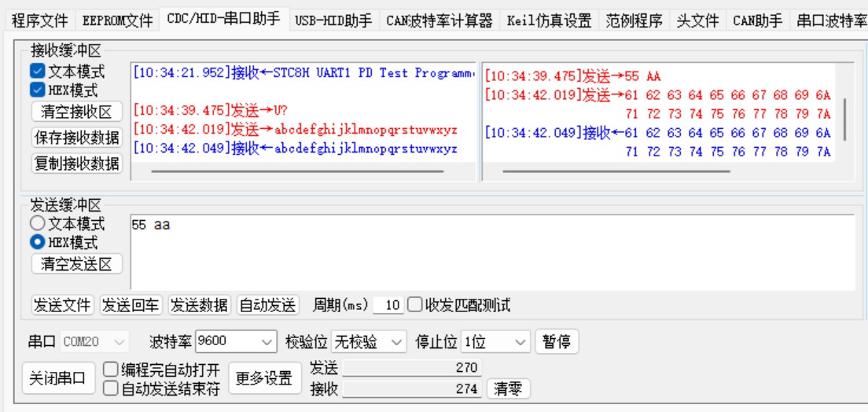Screen dimensions: 868x412
Task: Click red 发送→abcdefghijklmnopqrstuvwxyz text line
Action: [296, 131]
